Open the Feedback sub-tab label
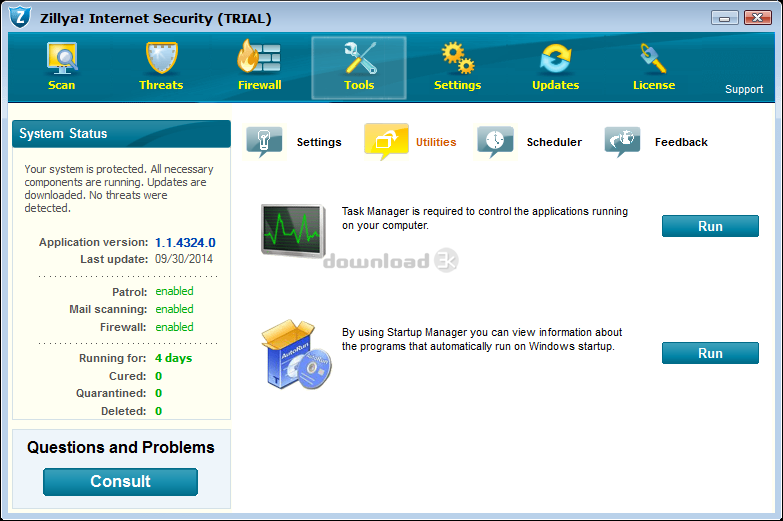783x521 pixels. [x=681, y=142]
